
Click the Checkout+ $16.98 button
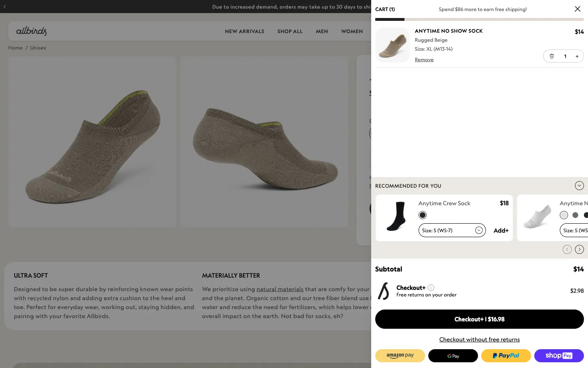[x=479, y=319]
